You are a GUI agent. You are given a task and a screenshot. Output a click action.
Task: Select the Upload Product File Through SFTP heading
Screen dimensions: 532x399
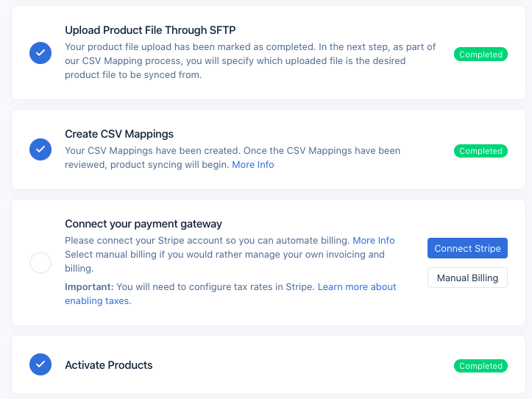(x=151, y=30)
